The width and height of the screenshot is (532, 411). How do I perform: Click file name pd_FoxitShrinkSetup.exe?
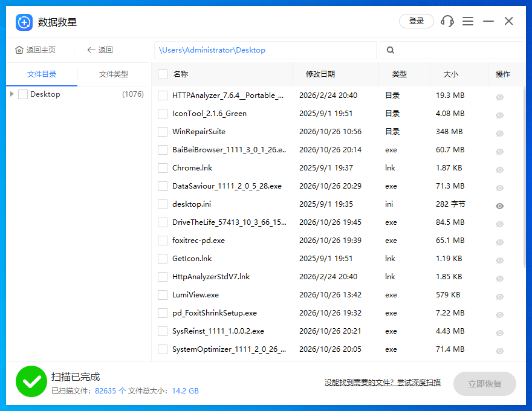point(215,313)
